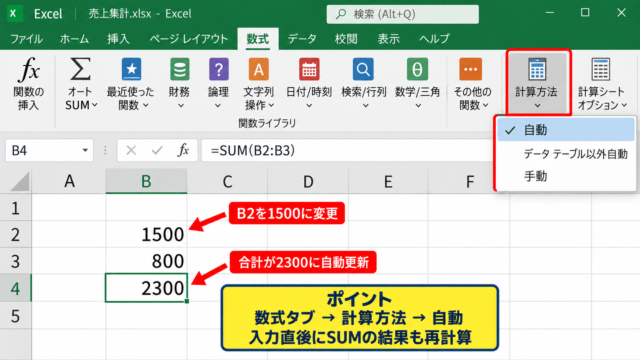Select row 1 header

16,208
